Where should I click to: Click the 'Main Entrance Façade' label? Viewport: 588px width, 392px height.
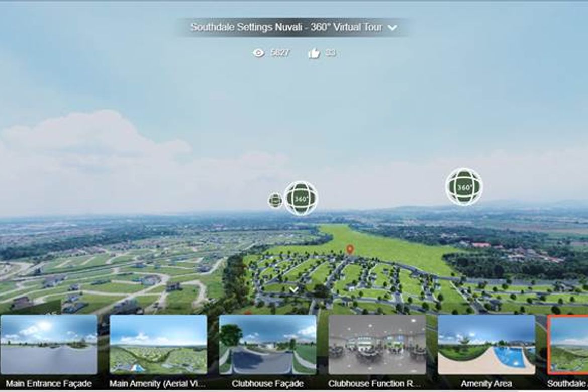(49, 384)
